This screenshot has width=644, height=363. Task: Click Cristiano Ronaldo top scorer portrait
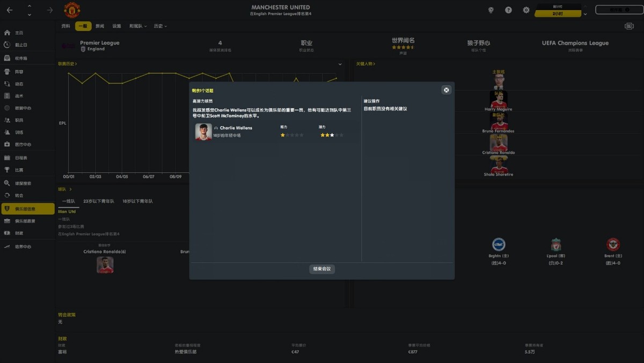[105, 265]
